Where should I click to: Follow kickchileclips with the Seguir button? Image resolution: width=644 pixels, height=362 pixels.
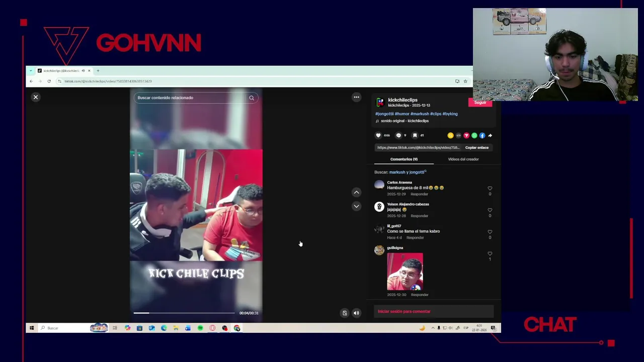[x=480, y=103]
